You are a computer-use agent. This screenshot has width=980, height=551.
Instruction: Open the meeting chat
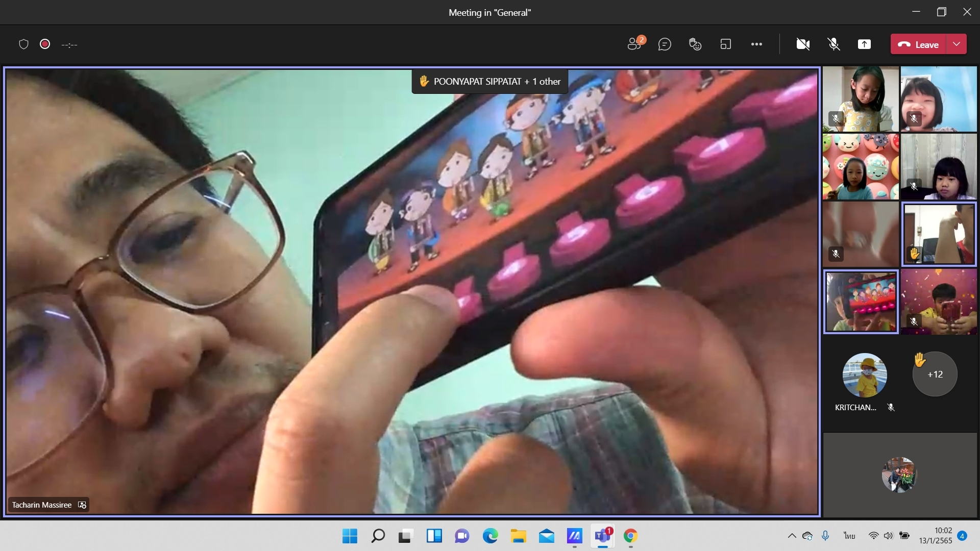[x=665, y=44]
